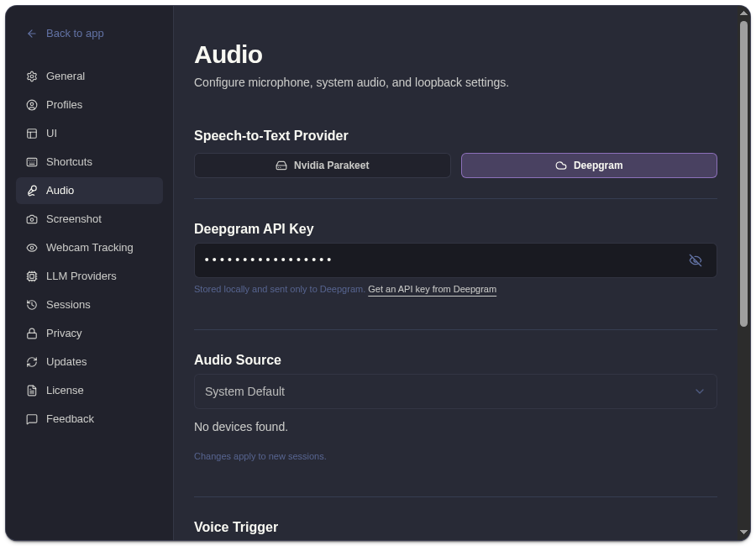Open the Sessions page
Viewport: 756px width, 546px height.
point(89,305)
